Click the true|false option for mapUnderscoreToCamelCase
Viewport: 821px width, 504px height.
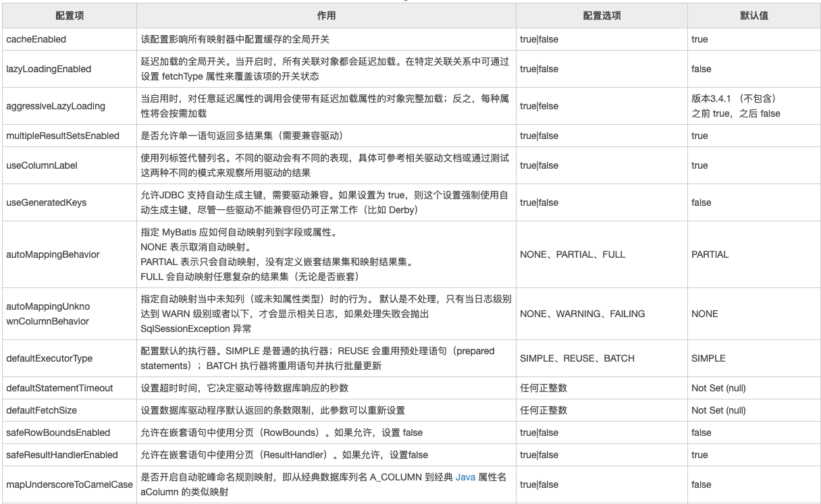539,484
